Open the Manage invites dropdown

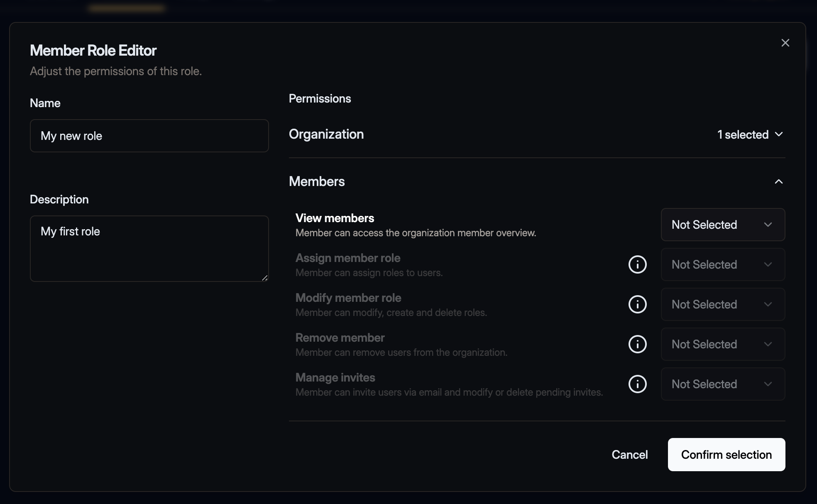coord(722,384)
